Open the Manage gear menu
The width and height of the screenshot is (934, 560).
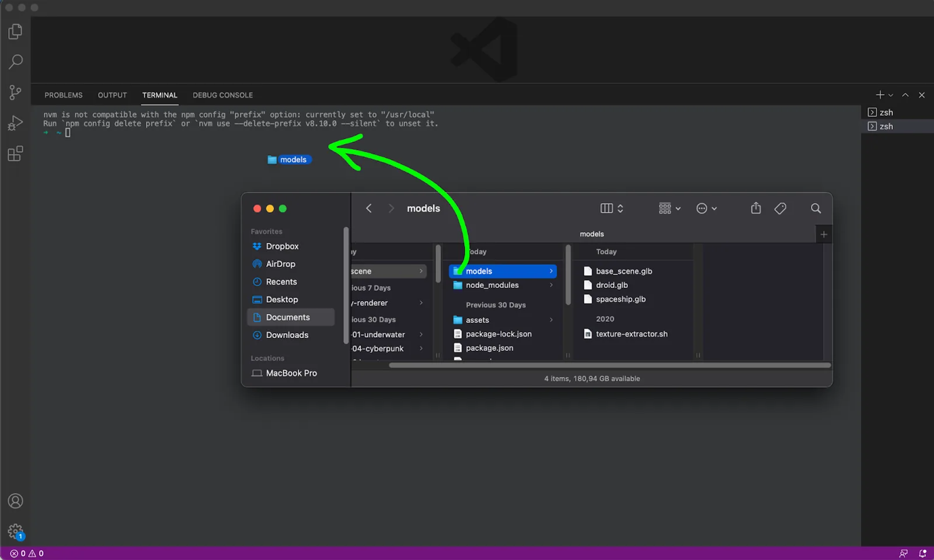coord(16,531)
